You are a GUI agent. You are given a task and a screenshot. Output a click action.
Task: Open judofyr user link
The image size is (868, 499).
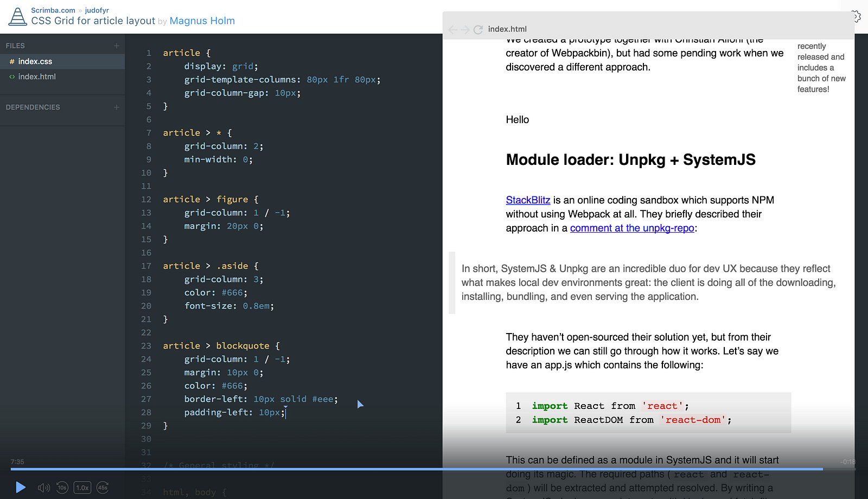(97, 10)
